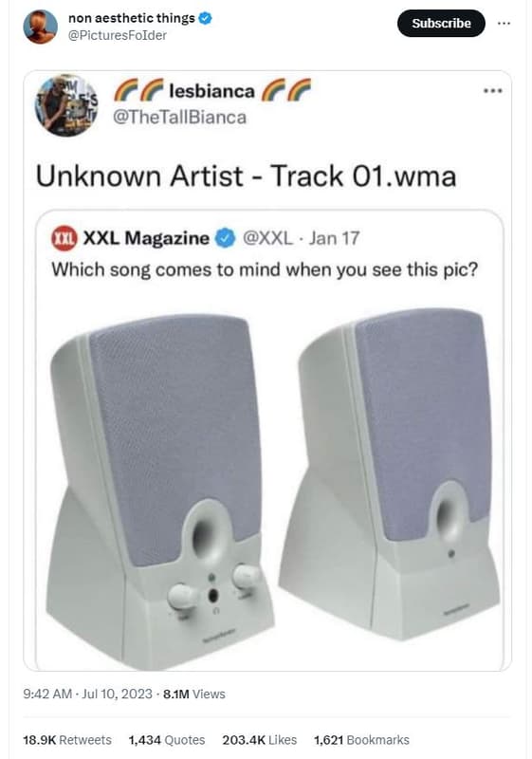
Task: Expand the three-dot menu on lesbianca's quoted tweet
Action: pyautogui.click(x=493, y=90)
